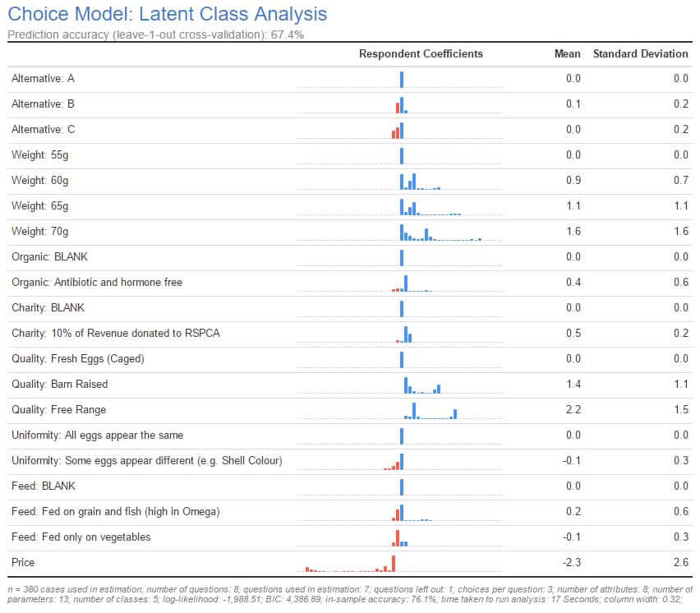700x613 pixels.
Task: Click the Price mean value -2.3
Action: coord(573,563)
